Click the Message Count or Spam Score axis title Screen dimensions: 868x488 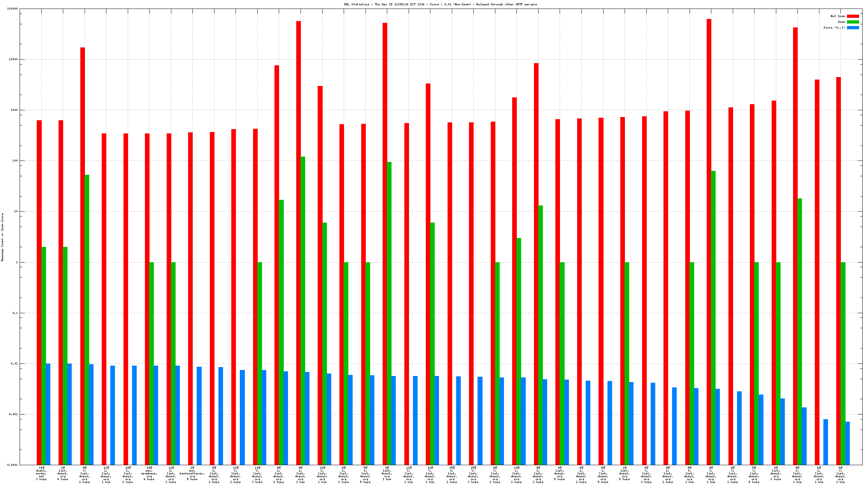pos(2,237)
